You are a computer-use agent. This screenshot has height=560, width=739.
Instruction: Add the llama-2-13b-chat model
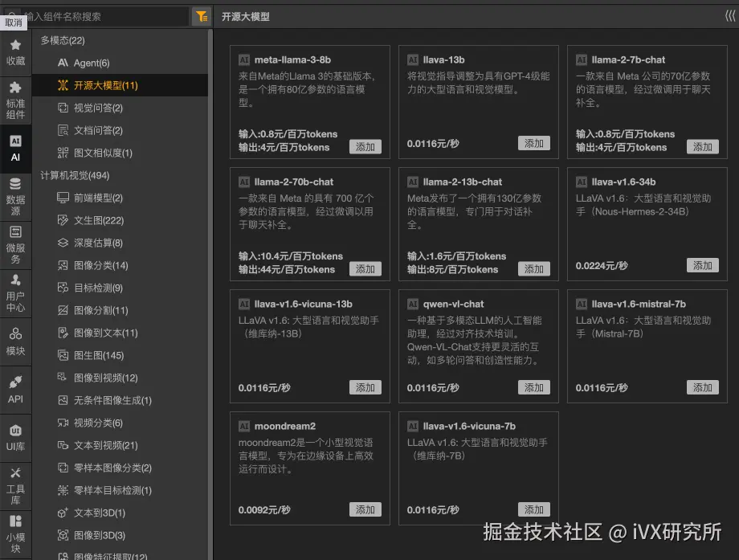(x=534, y=268)
